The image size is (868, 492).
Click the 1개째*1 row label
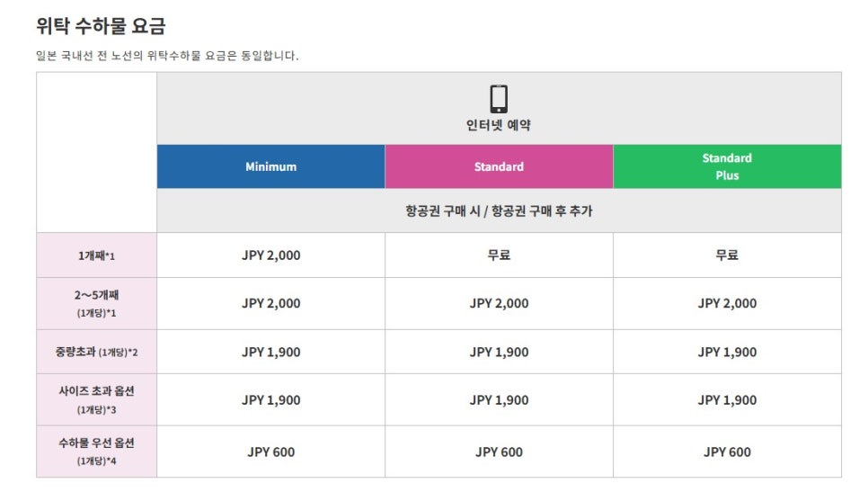(96, 255)
